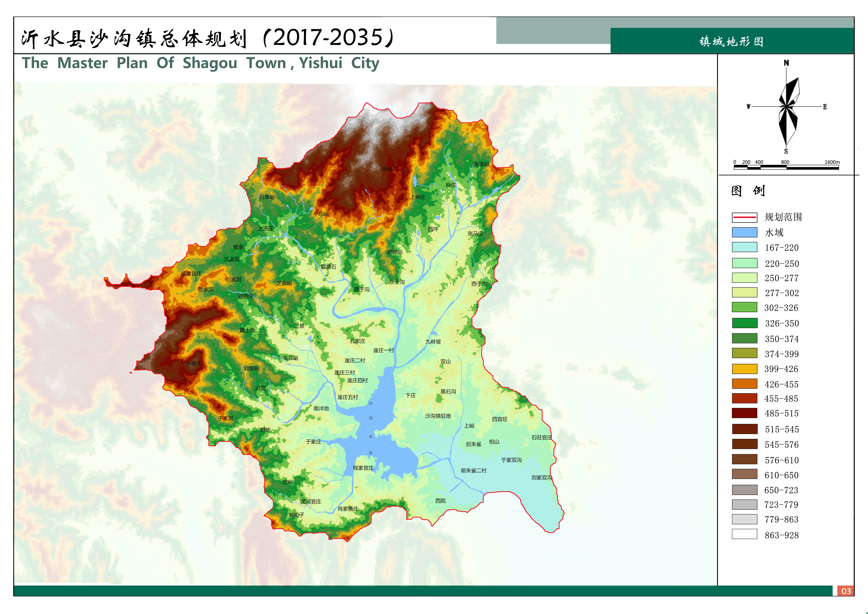The height and width of the screenshot is (614, 868).
Task: Click the 399-426 elevation legend swatch
Action: point(745,369)
